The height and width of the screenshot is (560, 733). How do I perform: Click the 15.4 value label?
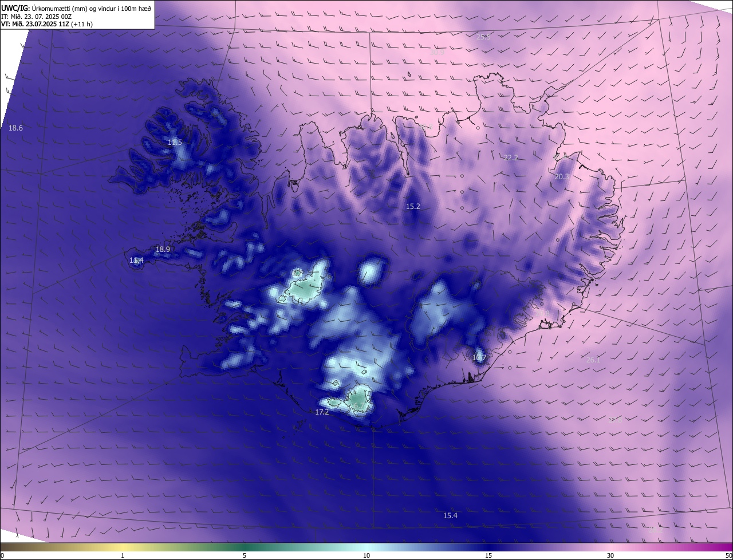[450, 515]
